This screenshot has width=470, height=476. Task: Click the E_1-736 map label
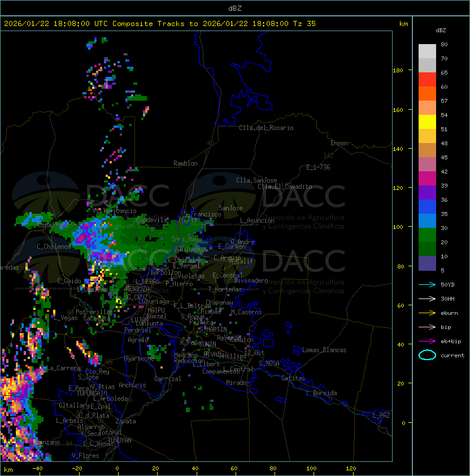(x=318, y=167)
